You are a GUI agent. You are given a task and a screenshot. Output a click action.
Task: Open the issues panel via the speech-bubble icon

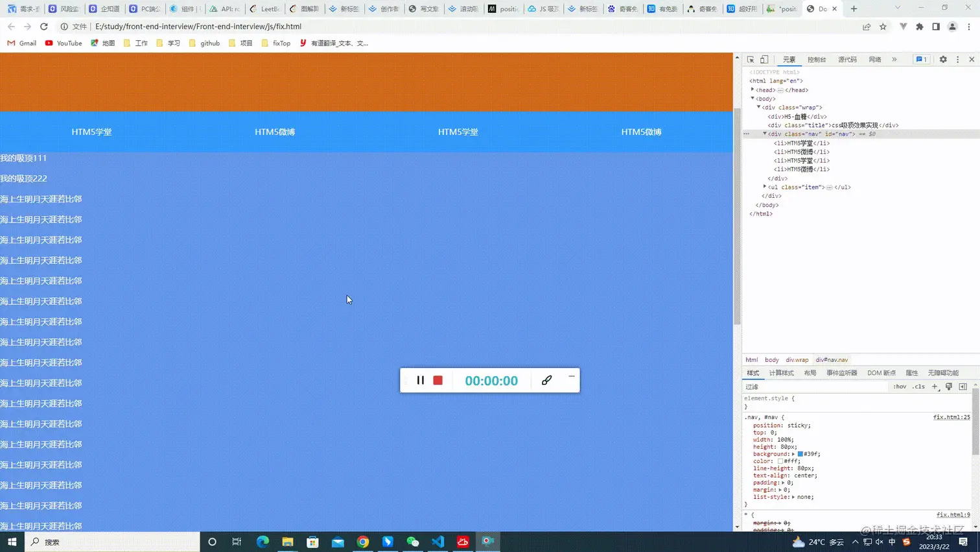920,59
